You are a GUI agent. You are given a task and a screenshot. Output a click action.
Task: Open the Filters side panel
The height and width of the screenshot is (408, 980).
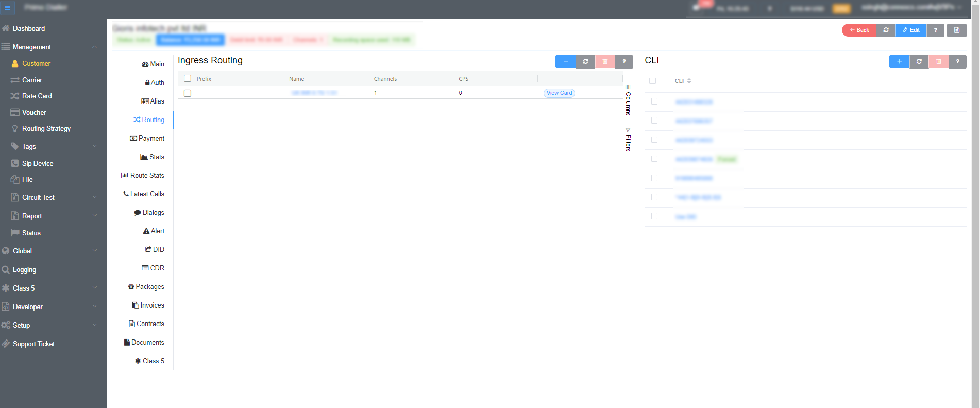tap(628, 140)
